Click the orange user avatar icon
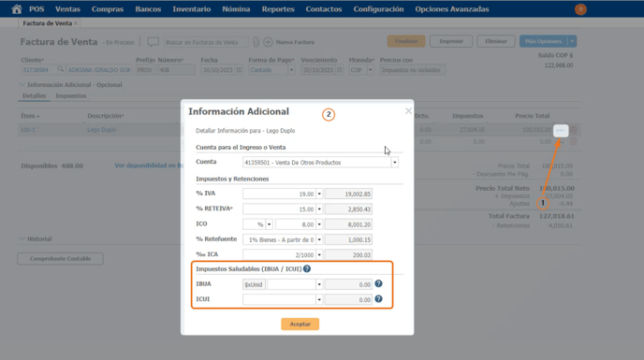This screenshot has width=644, height=360. click(580, 9)
